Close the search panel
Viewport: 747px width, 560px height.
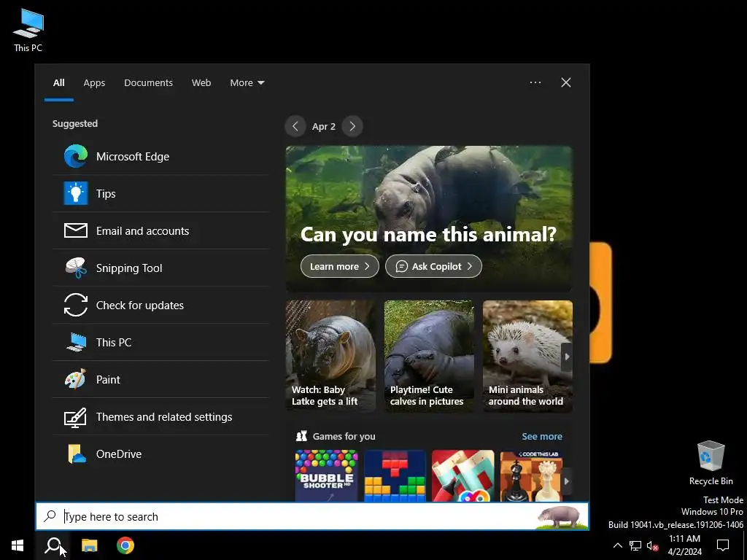(566, 82)
